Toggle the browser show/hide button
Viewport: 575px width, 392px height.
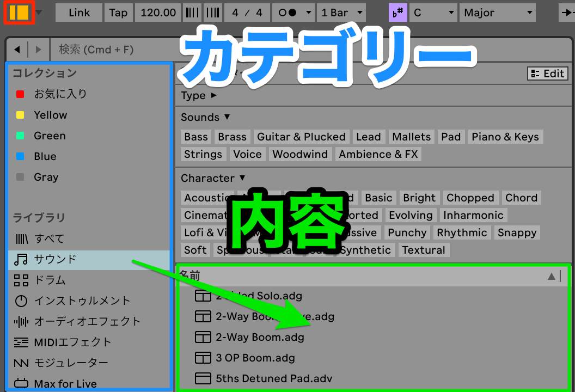click(19, 13)
